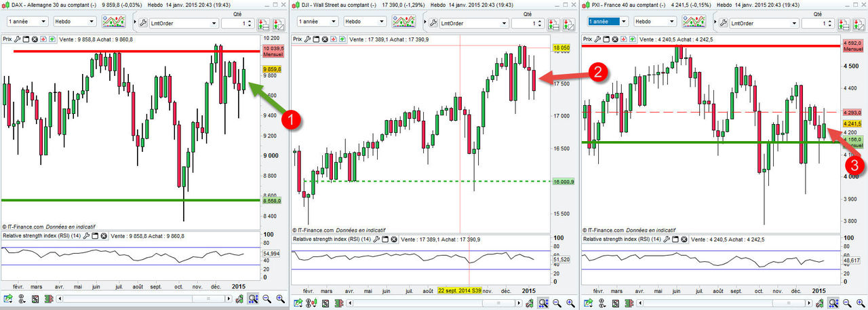Click second order-edit icon in PXI window
868x310 pixels.
tap(860, 24)
